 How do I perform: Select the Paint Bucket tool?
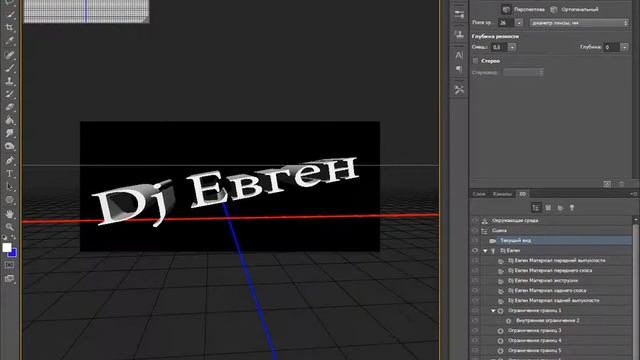(x=9, y=120)
